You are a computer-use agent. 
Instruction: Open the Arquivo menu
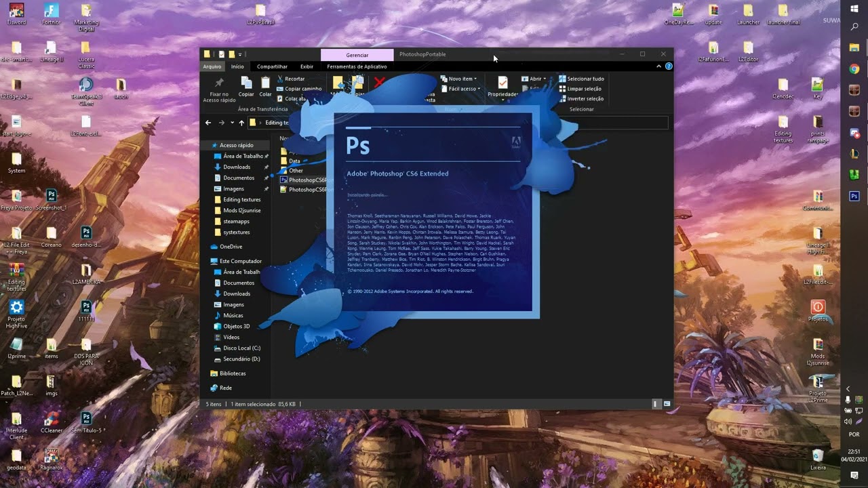tap(212, 66)
